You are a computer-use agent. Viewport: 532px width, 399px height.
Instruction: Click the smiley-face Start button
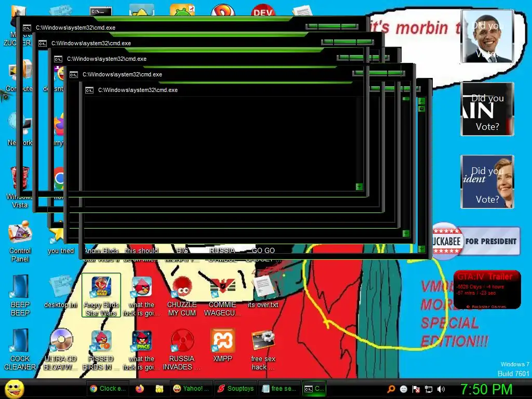click(14, 389)
